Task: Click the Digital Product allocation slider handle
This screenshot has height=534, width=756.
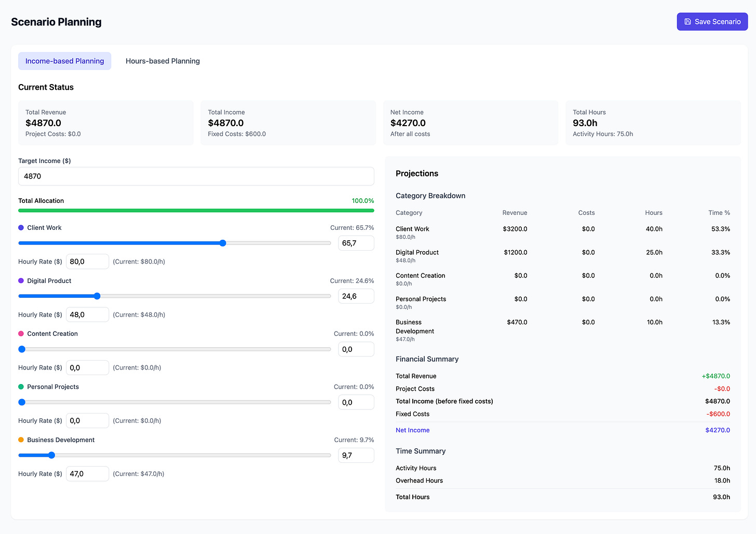Action: click(97, 296)
